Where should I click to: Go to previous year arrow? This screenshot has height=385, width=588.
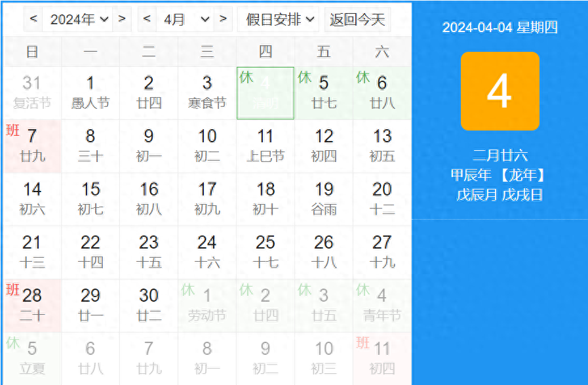(33, 20)
